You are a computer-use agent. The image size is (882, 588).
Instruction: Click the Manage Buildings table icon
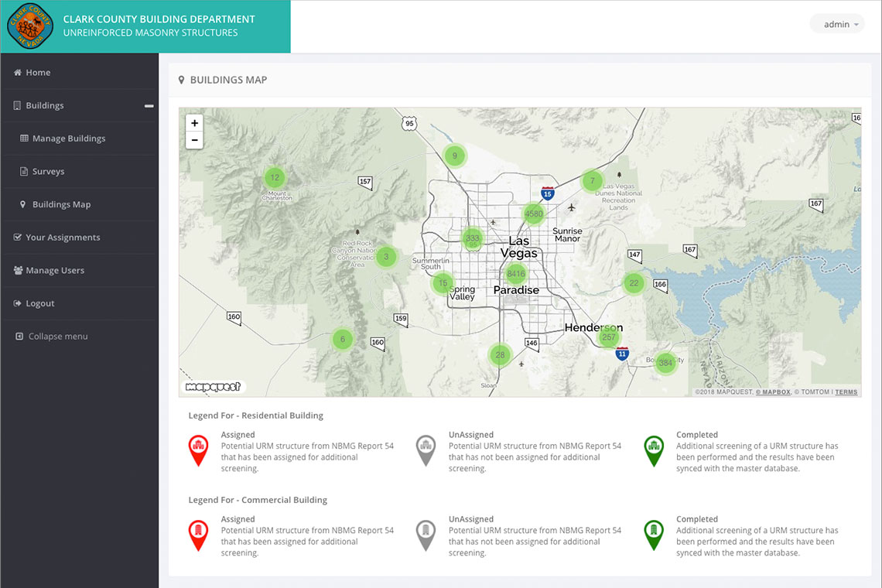click(x=24, y=138)
